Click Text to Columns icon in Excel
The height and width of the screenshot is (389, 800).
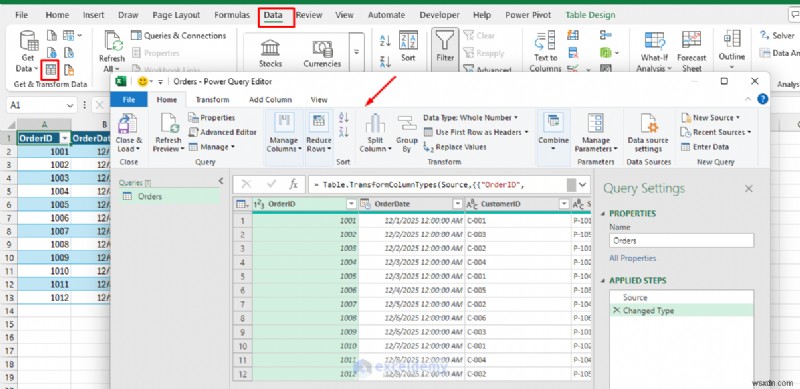545,41
